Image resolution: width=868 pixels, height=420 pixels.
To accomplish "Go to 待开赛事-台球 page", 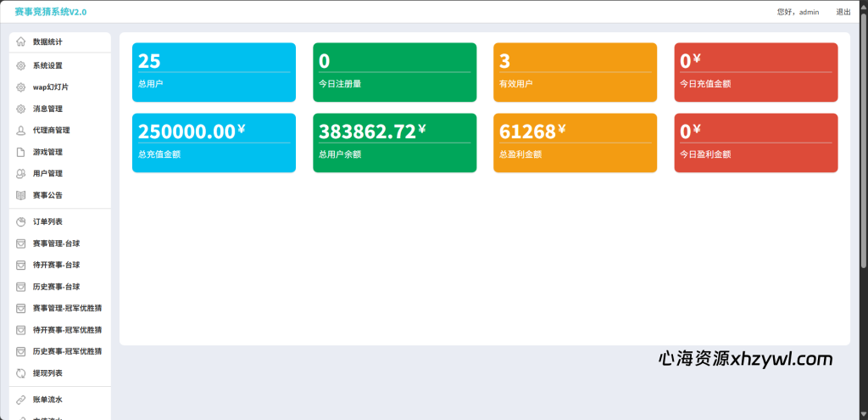I will (56, 265).
